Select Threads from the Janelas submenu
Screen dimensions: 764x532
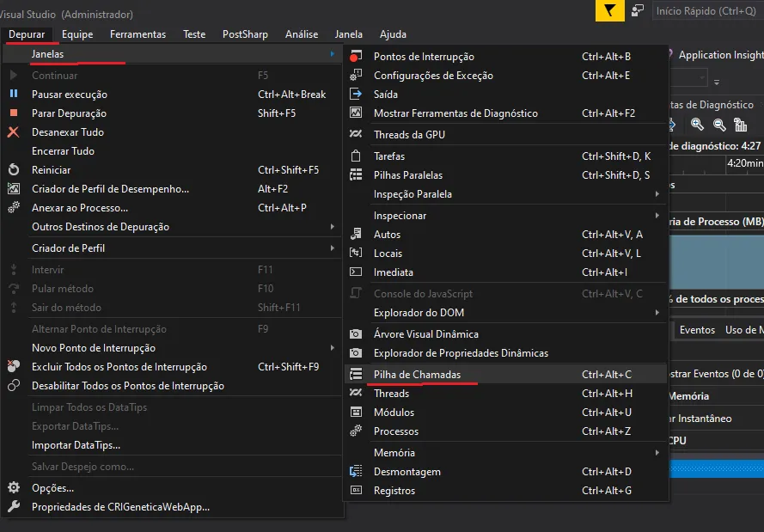391,394
